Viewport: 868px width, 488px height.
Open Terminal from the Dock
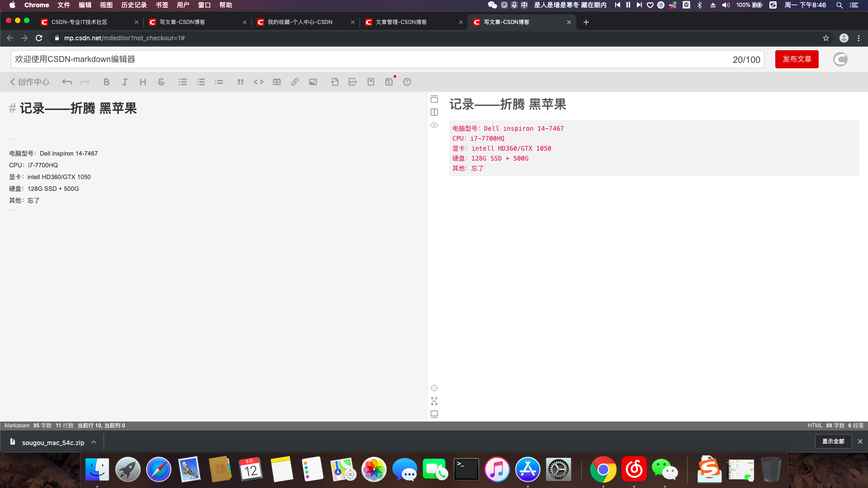466,469
